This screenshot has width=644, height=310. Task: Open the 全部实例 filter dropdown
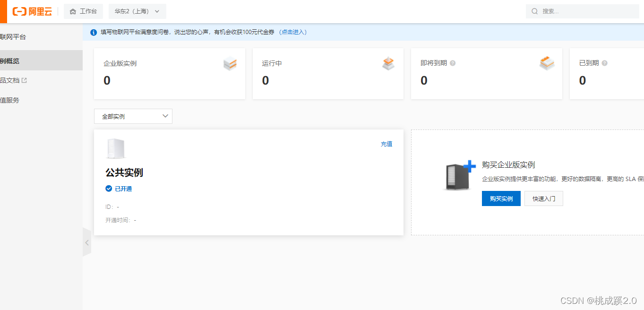(133, 116)
